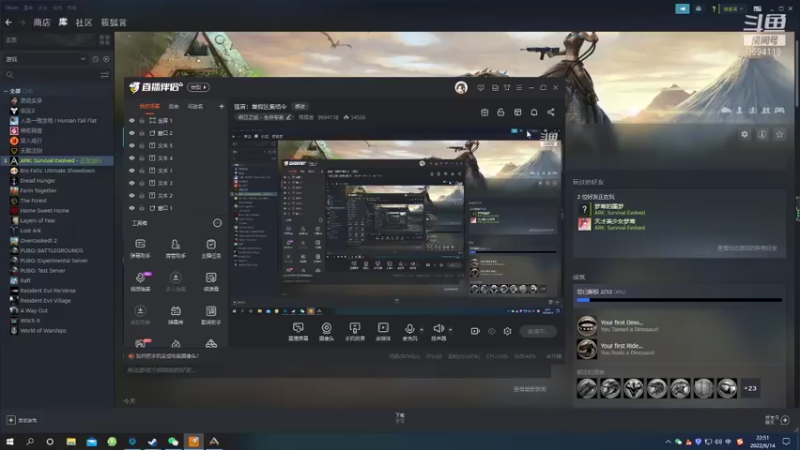The image size is (800, 450).
Task: Open streaming app settings gear in bottom toolbar
Action: tap(507, 331)
